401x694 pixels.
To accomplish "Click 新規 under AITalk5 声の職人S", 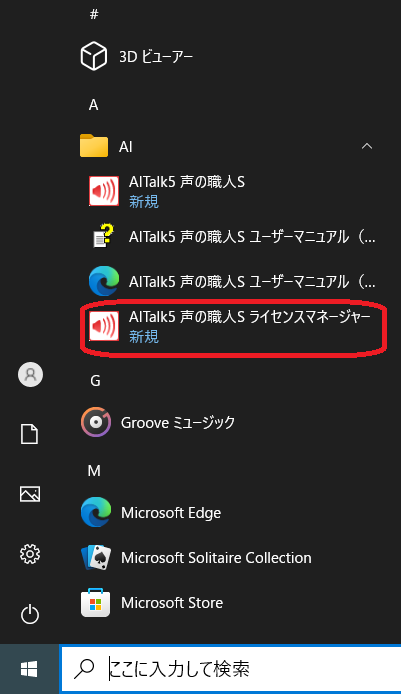I will [x=144, y=202].
